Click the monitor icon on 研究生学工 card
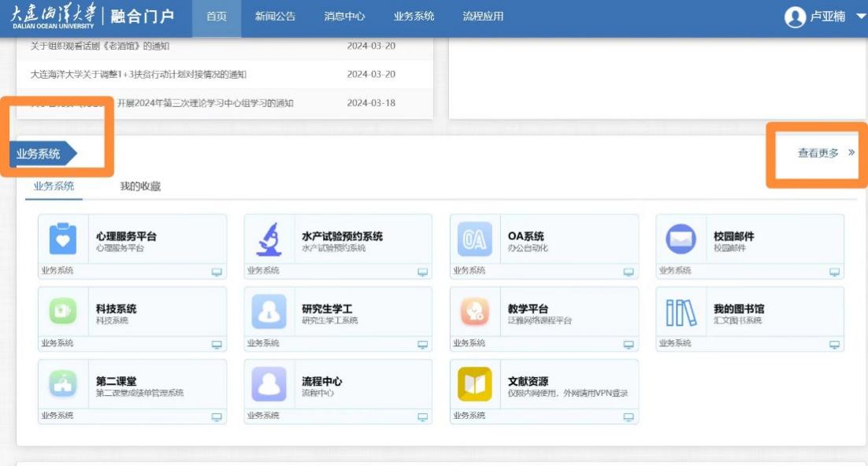This screenshot has height=466, width=868. [x=422, y=345]
